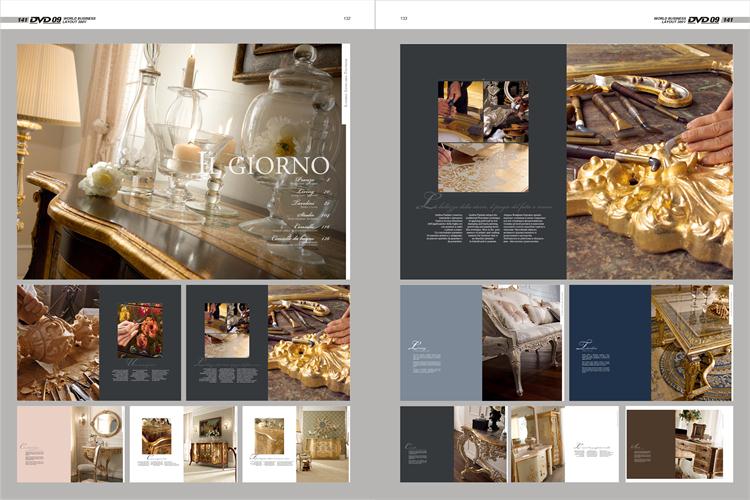Click the DVD 09 logo at top left
This screenshot has height=500, width=750.
[x=46, y=19]
